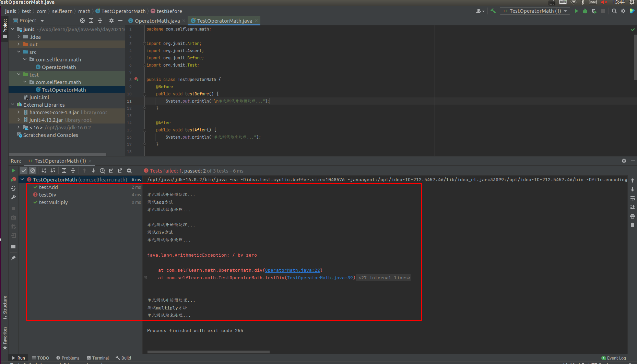Toggle the Show Passed tests filter
The width and height of the screenshot is (637, 364).
click(23, 170)
